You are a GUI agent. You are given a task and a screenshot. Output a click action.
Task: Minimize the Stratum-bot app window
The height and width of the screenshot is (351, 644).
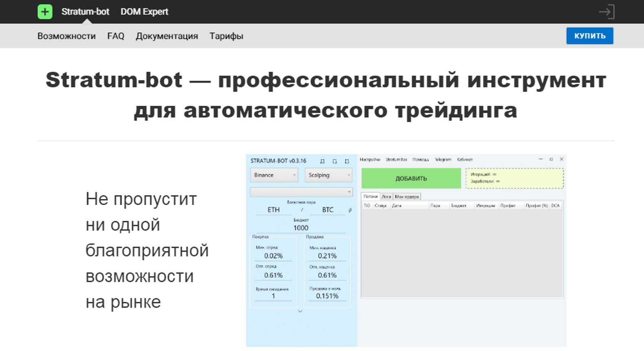click(x=541, y=159)
